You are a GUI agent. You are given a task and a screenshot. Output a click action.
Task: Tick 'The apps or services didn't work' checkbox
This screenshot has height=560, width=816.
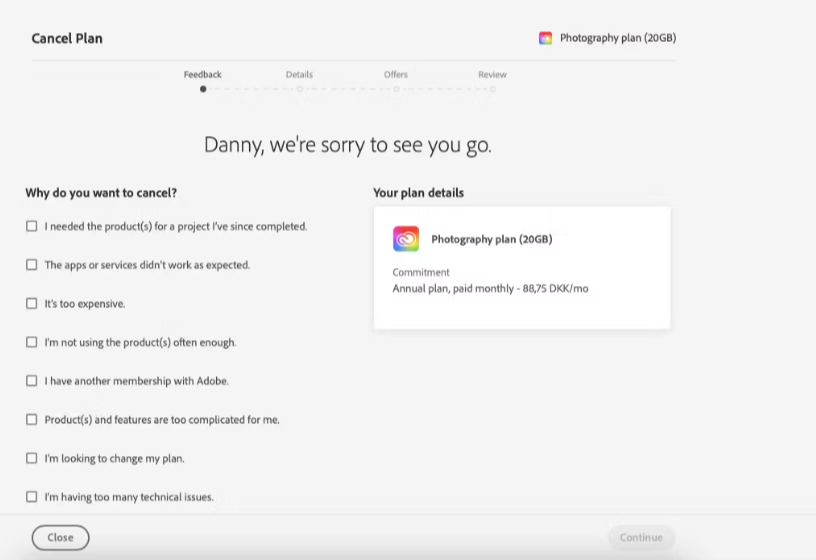click(32, 264)
